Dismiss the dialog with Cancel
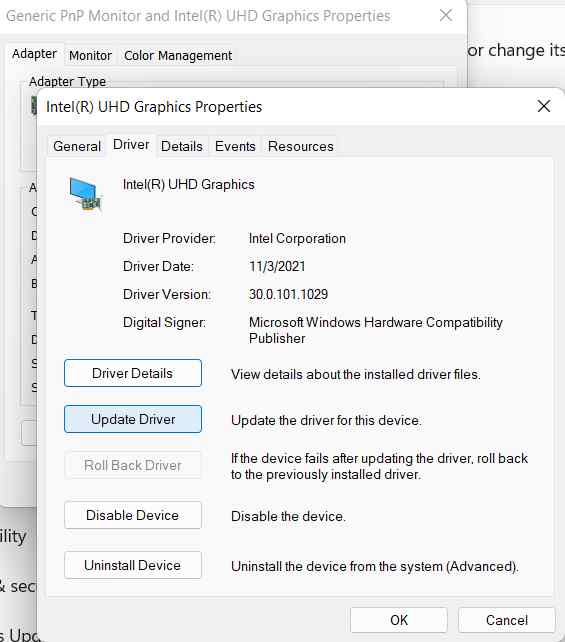 coord(507,620)
